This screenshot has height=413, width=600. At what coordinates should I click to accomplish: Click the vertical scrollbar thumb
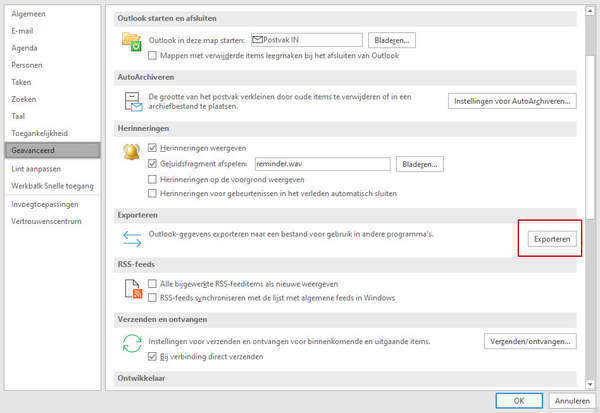[x=590, y=137]
